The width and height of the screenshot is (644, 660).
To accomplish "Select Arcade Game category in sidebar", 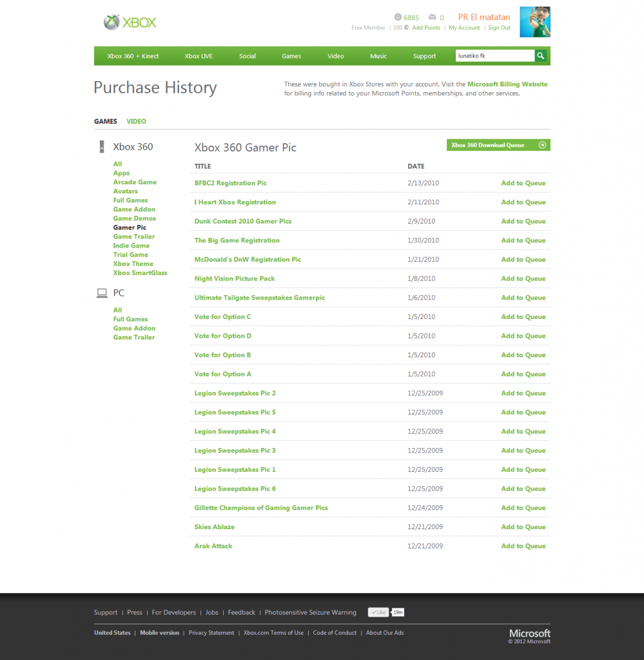I will click(x=135, y=182).
